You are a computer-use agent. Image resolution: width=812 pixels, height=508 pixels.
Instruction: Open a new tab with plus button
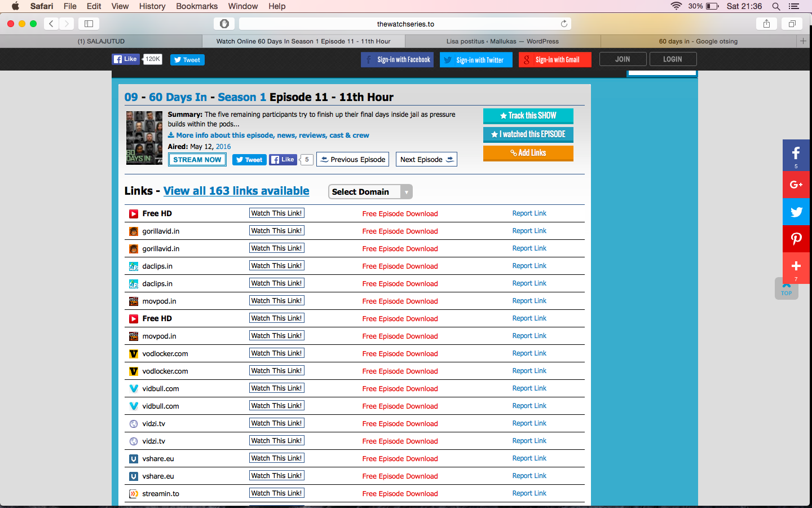[x=803, y=41]
